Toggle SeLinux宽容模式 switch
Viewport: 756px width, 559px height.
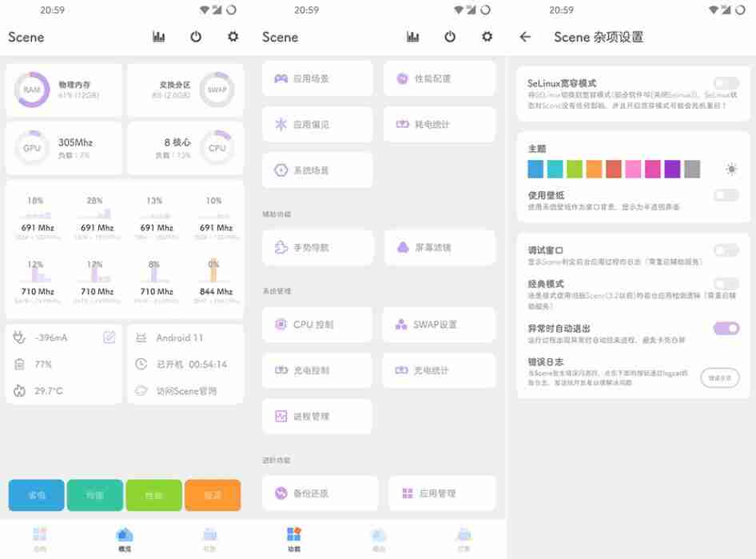[x=726, y=83]
